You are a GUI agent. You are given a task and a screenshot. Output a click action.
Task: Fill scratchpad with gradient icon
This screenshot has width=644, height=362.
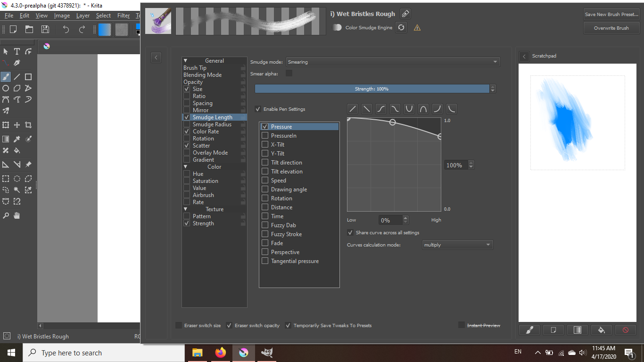pos(578,330)
